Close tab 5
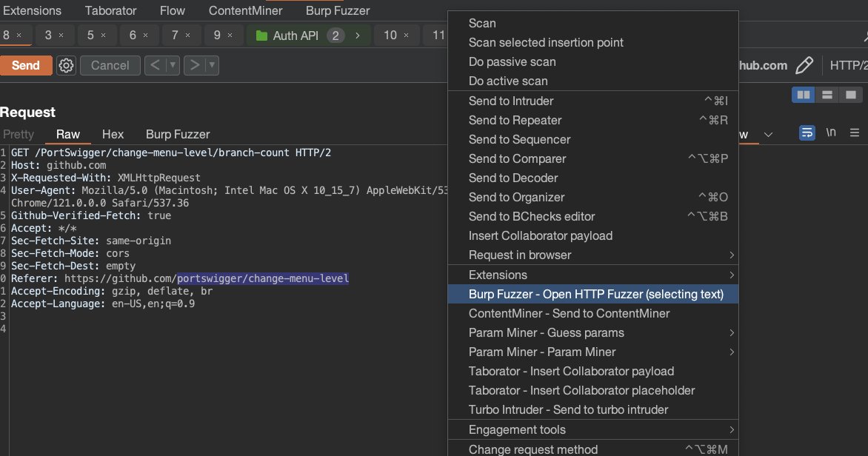This screenshot has width=868, height=456. coord(104,36)
